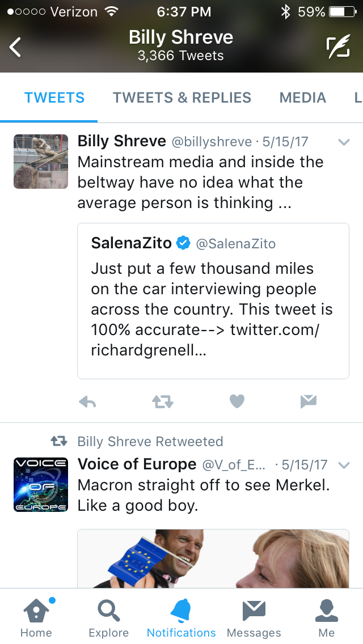363x644 pixels.
Task: Open the Me profile tab
Action: [326, 616]
